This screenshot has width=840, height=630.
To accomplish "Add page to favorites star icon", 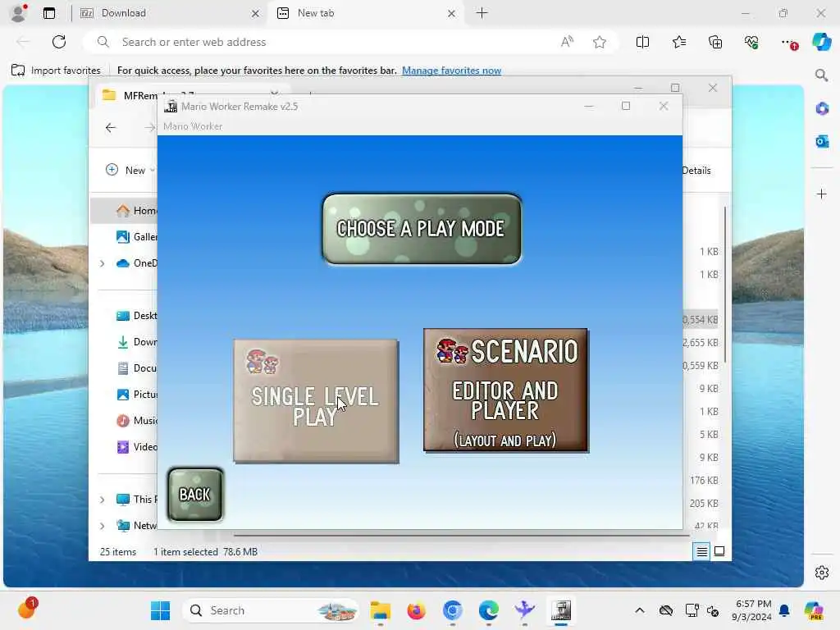I will [x=600, y=42].
